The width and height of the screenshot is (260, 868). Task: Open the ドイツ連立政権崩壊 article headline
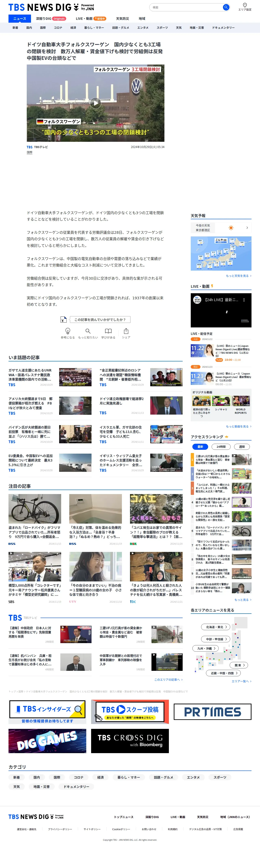pyautogui.click(x=121, y=401)
